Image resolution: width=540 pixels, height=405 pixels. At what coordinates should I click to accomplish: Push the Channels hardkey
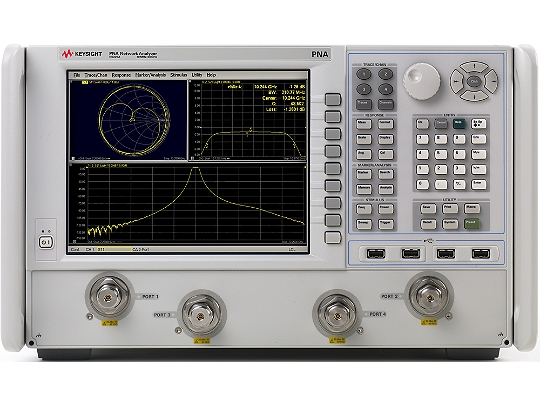[x=385, y=104]
